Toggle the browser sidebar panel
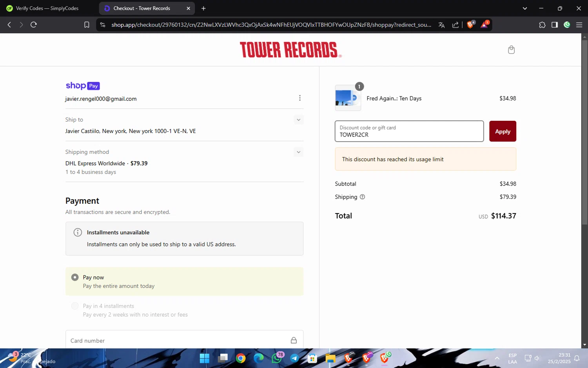Viewport: 588px width, 368px height. [554, 25]
